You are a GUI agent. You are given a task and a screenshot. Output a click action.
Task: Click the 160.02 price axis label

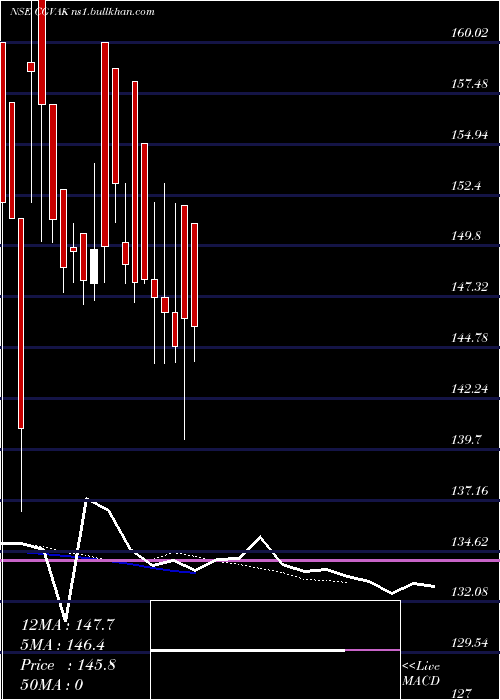469,32
